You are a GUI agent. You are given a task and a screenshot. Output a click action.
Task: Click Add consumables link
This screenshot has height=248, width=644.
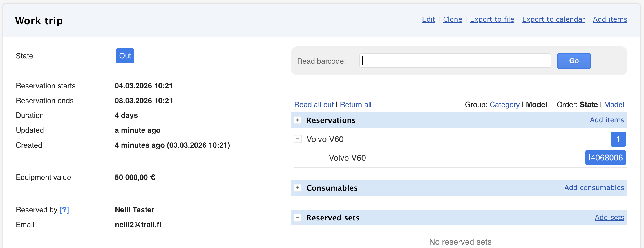[594, 188]
